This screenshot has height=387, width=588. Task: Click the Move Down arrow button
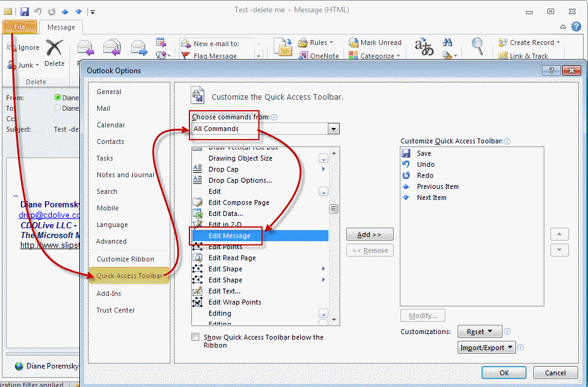pos(558,250)
